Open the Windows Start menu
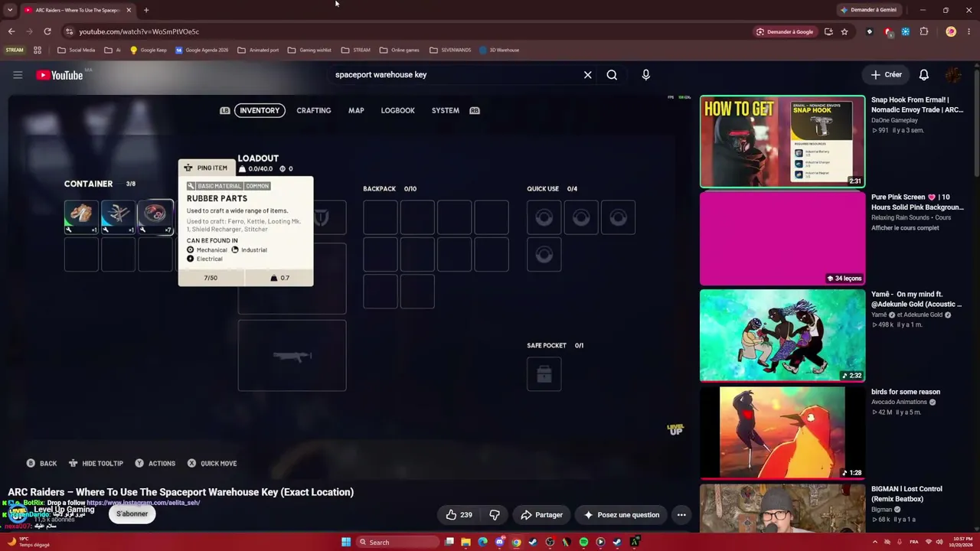The image size is (980, 551). tap(346, 542)
